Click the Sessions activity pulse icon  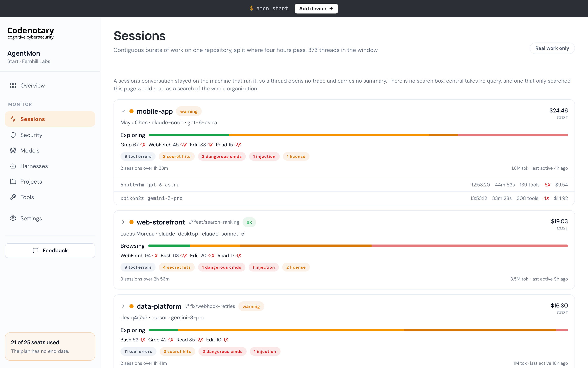(13, 119)
